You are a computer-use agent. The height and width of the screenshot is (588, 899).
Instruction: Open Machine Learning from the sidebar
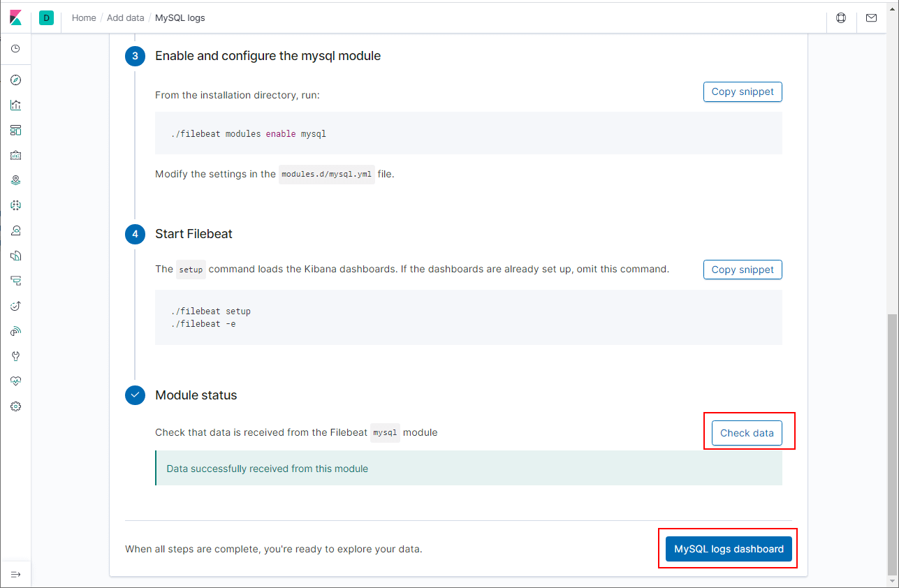[16, 205]
